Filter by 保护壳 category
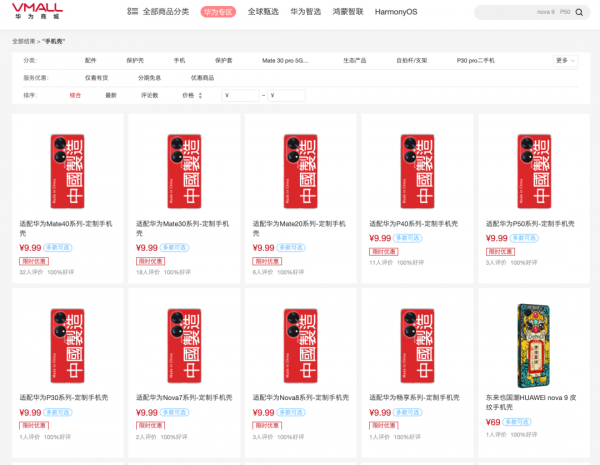Image resolution: width=600 pixels, height=465 pixels. pyautogui.click(x=135, y=60)
